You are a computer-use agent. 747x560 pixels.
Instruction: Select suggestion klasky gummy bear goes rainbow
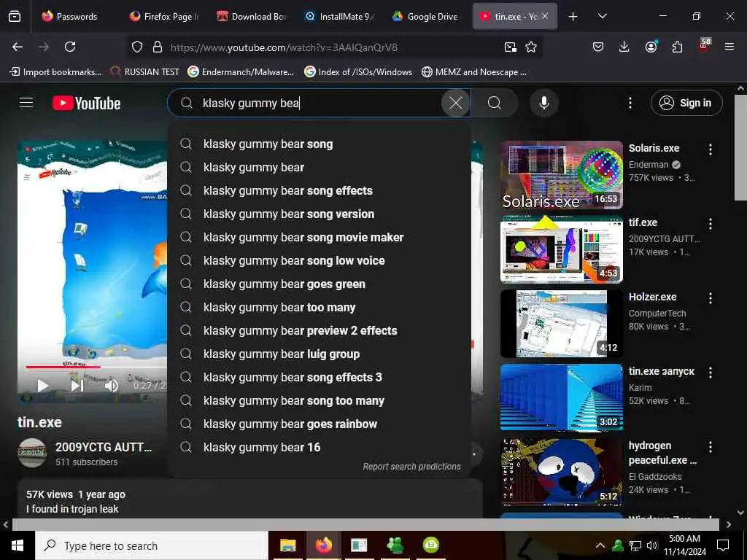(319, 424)
